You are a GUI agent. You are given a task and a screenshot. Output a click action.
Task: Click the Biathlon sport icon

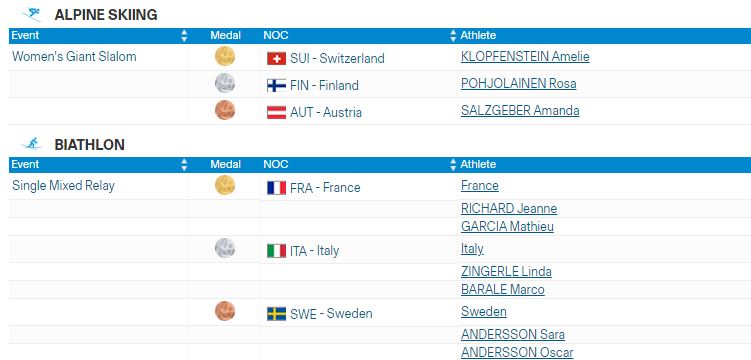(32, 144)
